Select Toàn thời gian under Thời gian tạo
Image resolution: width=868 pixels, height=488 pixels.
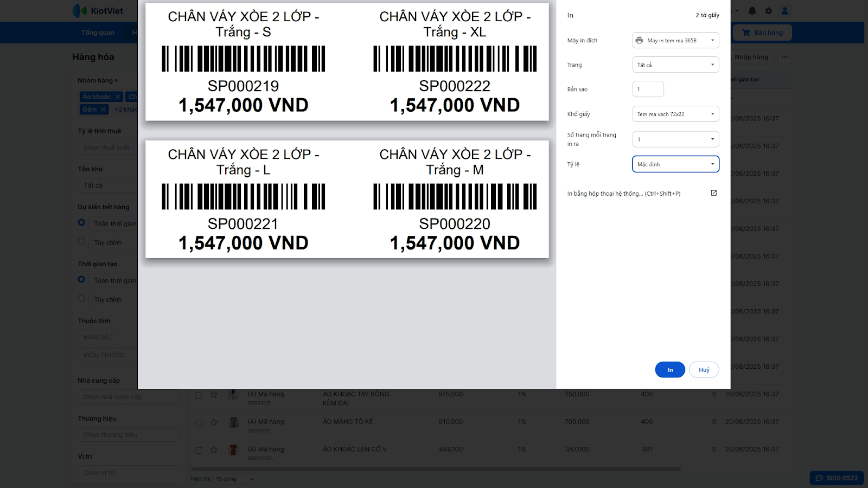pyautogui.click(x=81, y=279)
